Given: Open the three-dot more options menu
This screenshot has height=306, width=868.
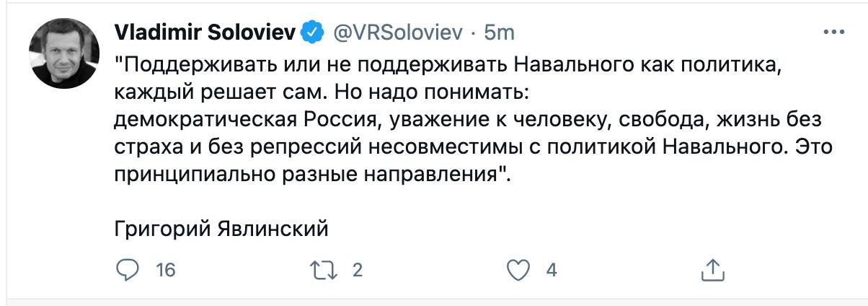Looking at the screenshot, I should [x=833, y=32].
